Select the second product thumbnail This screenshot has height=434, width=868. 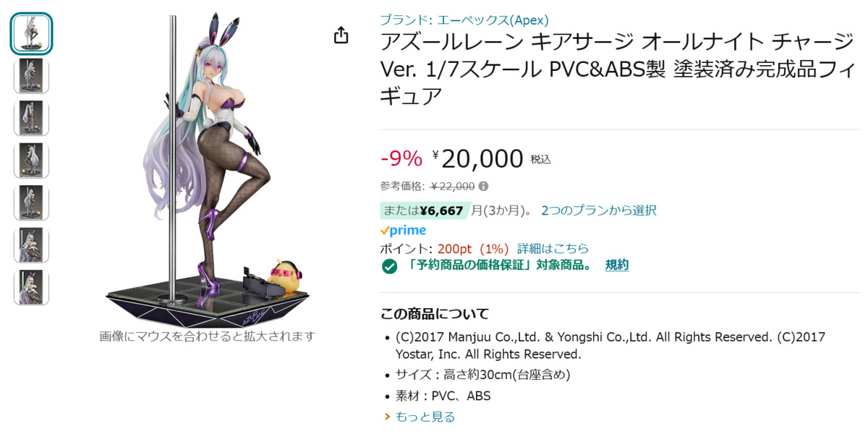(x=31, y=76)
